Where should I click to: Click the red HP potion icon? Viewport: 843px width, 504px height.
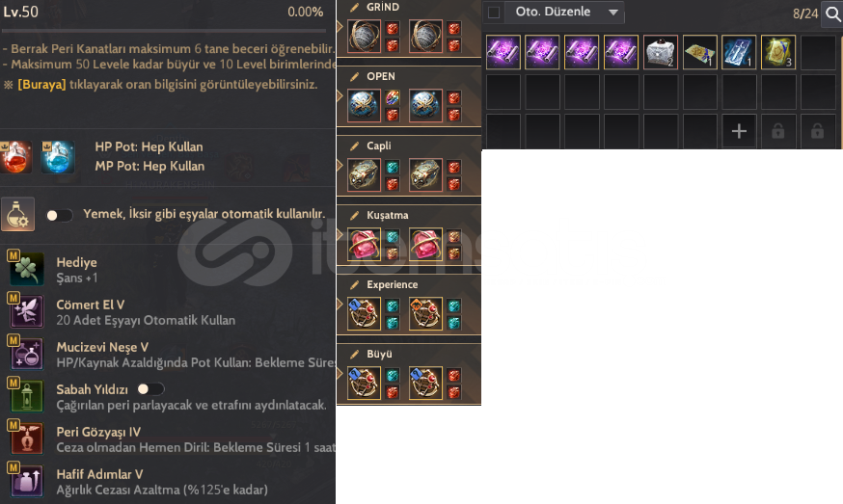(15, 157)
